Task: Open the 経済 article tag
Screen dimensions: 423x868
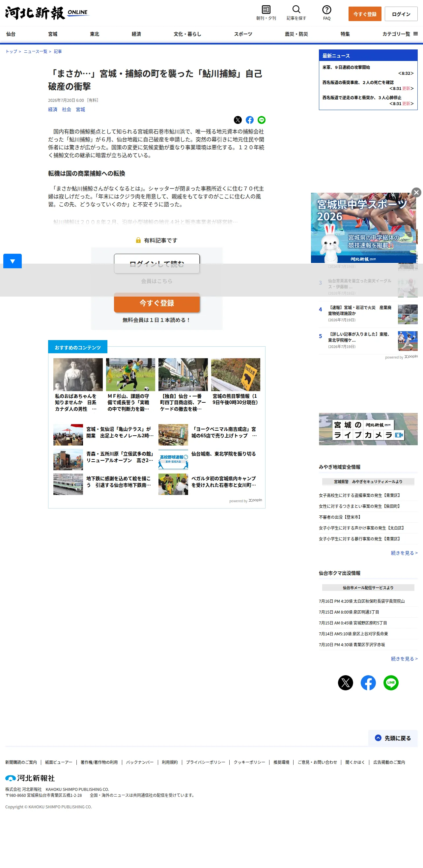Action: [52, 109]
